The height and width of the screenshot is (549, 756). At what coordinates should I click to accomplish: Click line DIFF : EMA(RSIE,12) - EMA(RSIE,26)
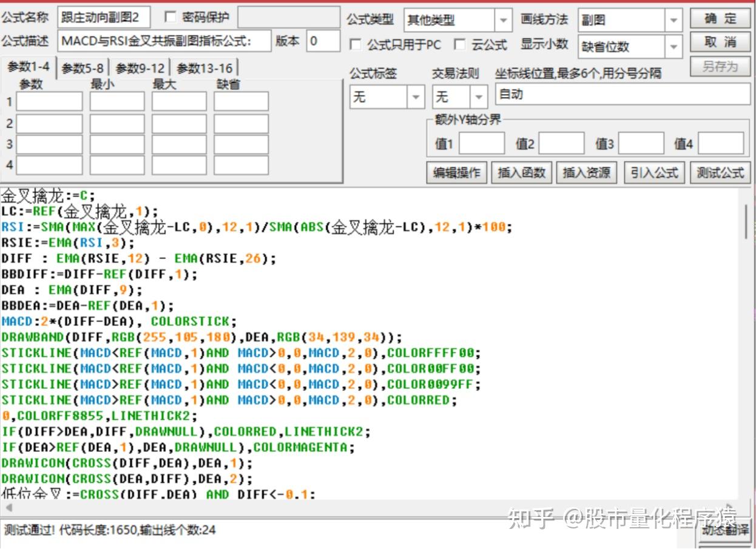pos(139,258)
